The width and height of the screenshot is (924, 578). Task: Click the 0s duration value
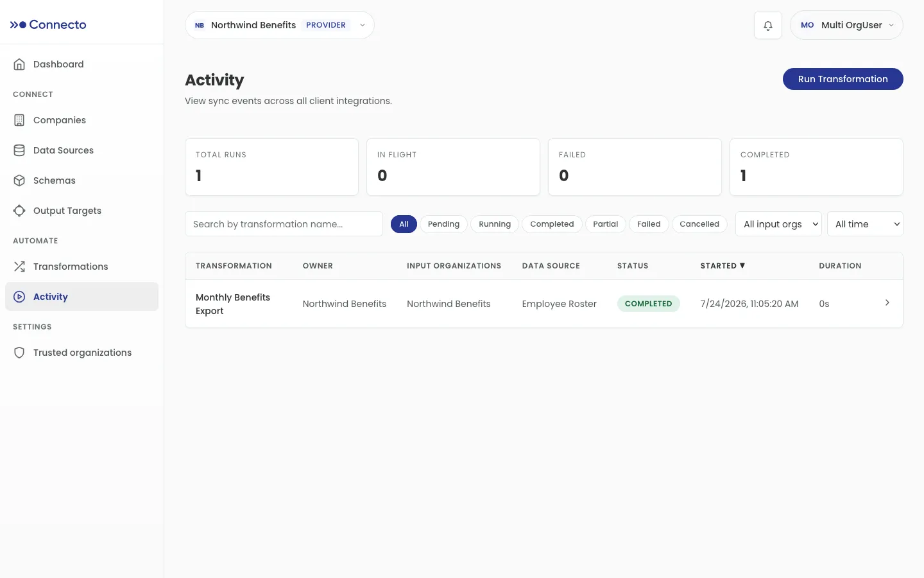[824, 304]
